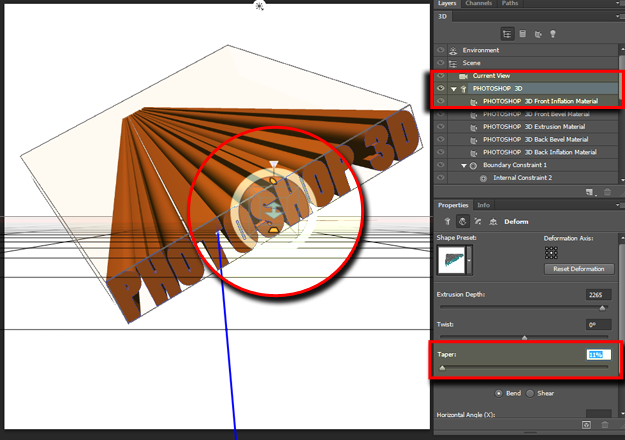
Task: Open the Info tab
Action: [483, 205]
